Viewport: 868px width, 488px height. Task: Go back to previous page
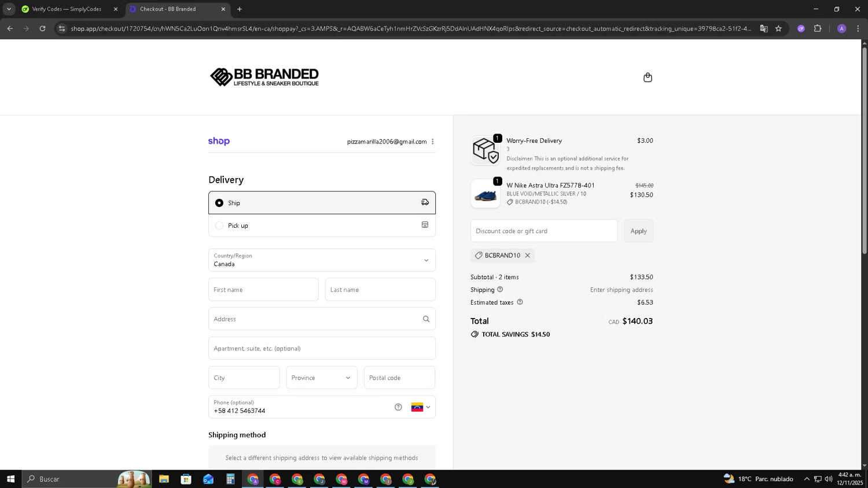coord(10,28)
